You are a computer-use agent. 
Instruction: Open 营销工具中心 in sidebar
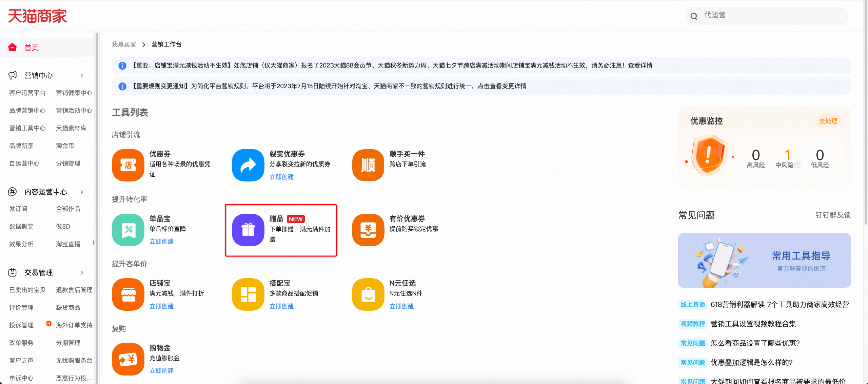click(x=27, y=128)
